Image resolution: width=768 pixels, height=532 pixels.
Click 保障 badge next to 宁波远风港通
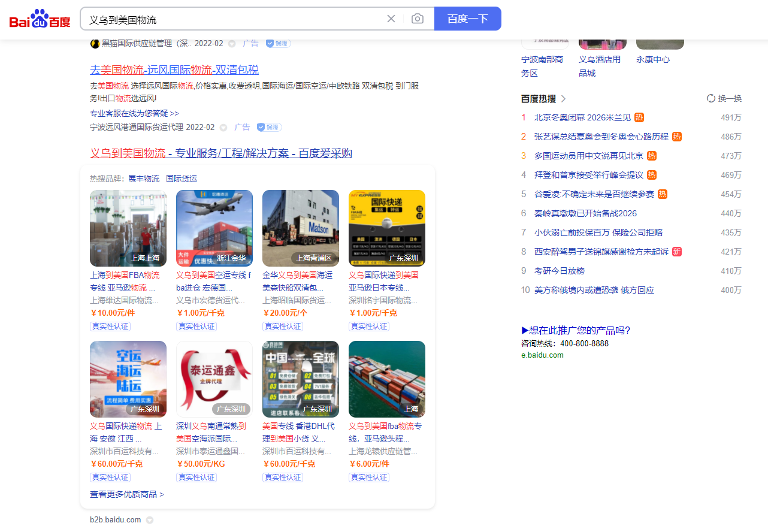(x=269, y=127)
